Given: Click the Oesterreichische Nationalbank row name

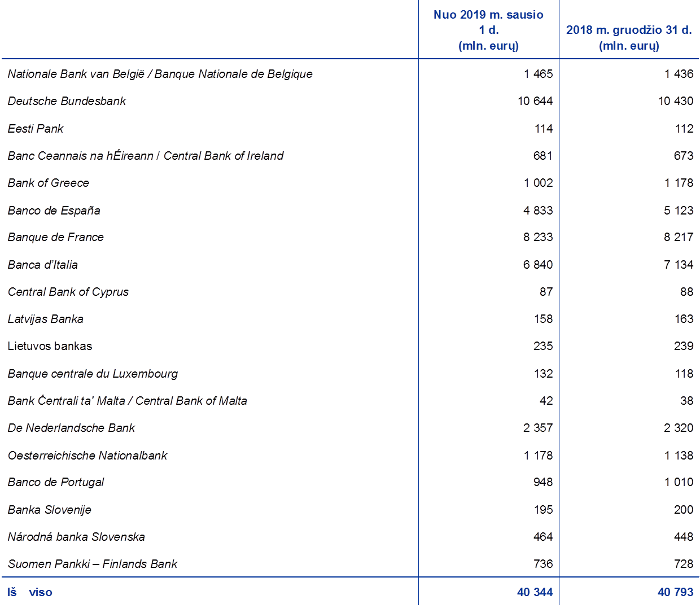Looking at the screenshot, I should (x=88, y=456).
